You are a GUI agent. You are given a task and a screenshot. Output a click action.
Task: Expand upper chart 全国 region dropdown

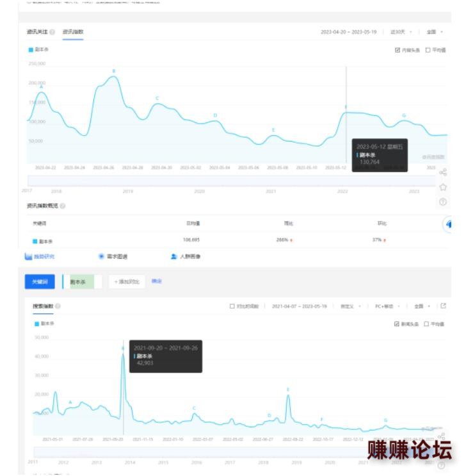435,32
